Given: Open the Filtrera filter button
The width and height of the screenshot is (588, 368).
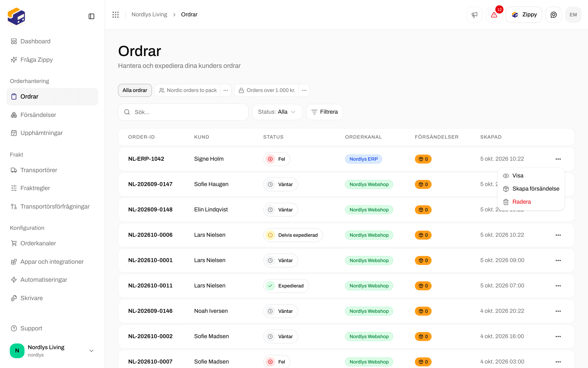Looking at the screenshot, I should pyautogui.click(x=324, y=112).
